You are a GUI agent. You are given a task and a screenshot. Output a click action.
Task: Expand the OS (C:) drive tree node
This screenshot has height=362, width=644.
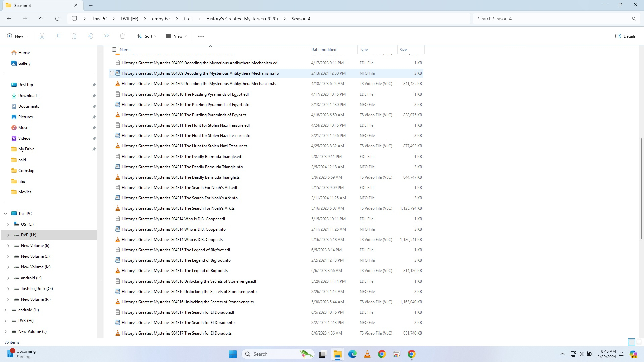coord(8,224)
